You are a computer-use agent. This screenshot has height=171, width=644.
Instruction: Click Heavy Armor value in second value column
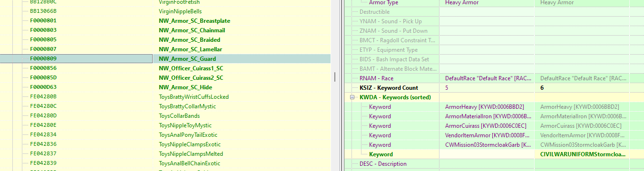pos(557,2)
